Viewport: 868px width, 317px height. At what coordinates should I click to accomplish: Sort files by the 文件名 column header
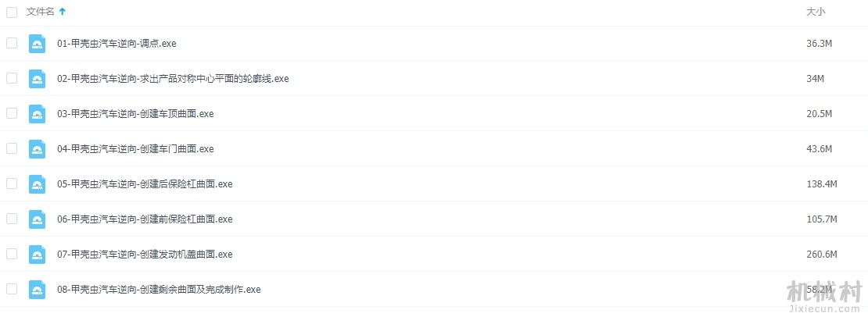pyautogui.click(x=41, y=12)
